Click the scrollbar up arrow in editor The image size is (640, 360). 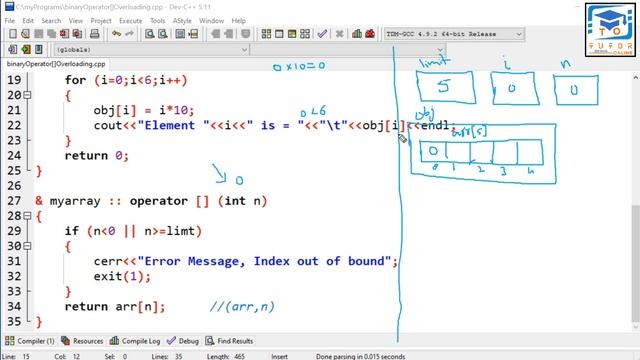click(x=636, y=77)
